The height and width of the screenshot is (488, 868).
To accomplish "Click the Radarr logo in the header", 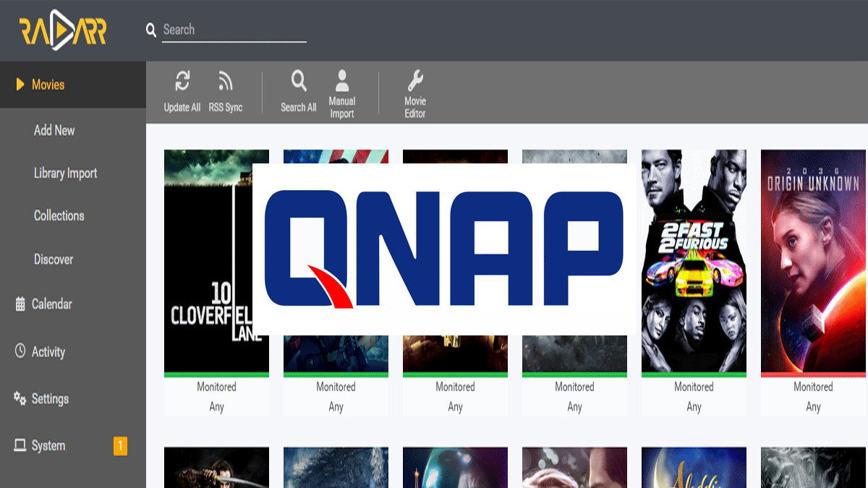I will click(63, 31).
